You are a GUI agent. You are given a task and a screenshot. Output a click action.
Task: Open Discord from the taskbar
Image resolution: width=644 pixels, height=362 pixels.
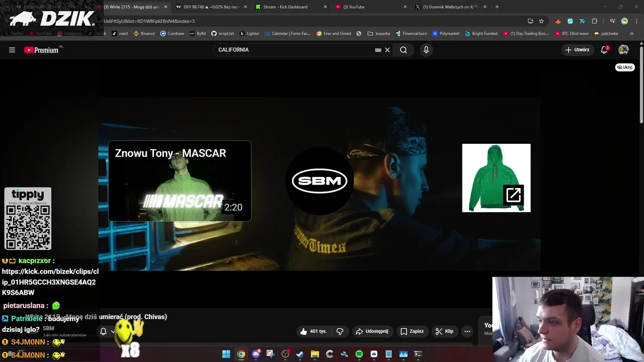tap(256, 354)
